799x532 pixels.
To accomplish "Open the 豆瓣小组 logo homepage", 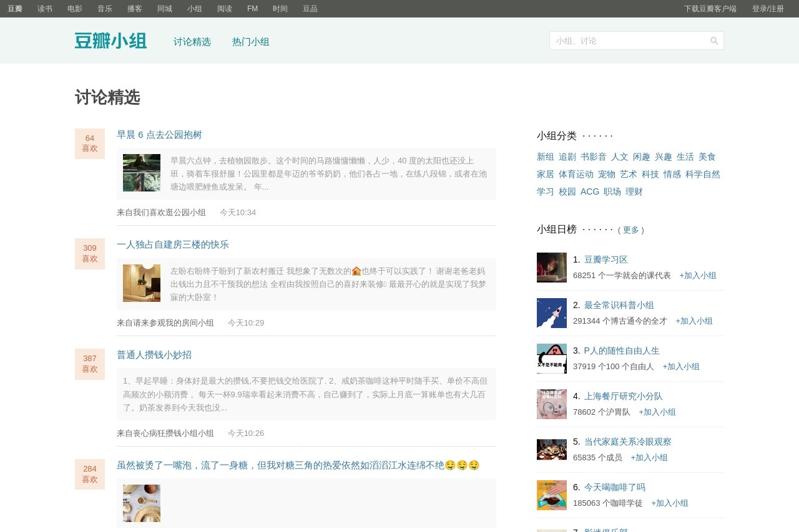I will click(x=110, y=41).
